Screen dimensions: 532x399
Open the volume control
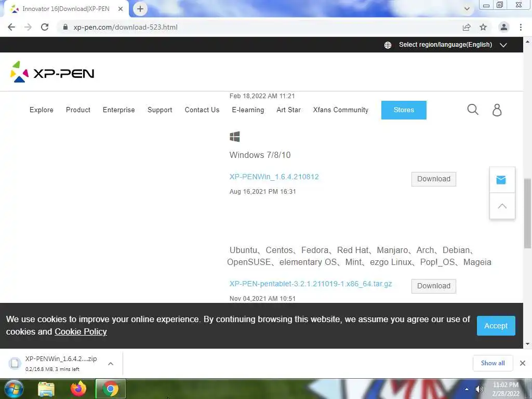coord(480,389)
